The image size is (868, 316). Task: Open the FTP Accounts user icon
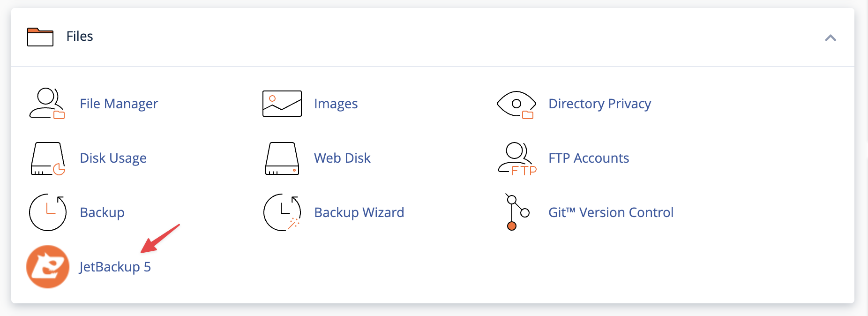(x=517, y=158)
